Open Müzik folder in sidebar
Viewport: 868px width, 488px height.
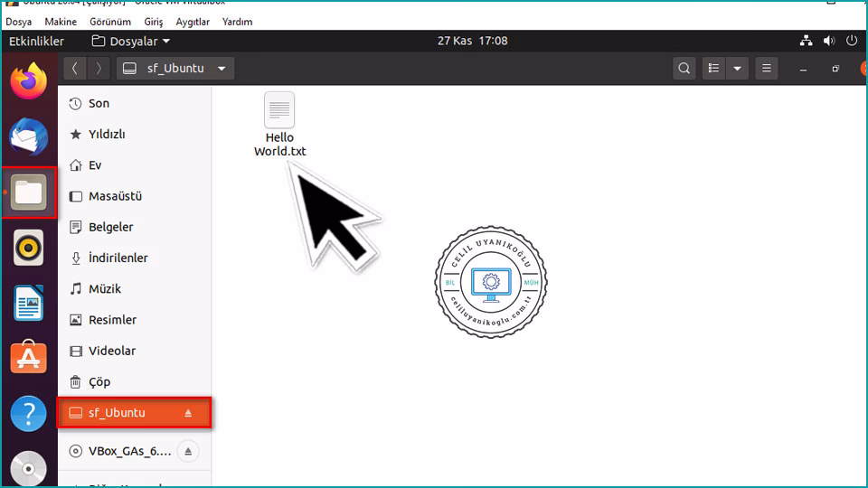(135, 289)
